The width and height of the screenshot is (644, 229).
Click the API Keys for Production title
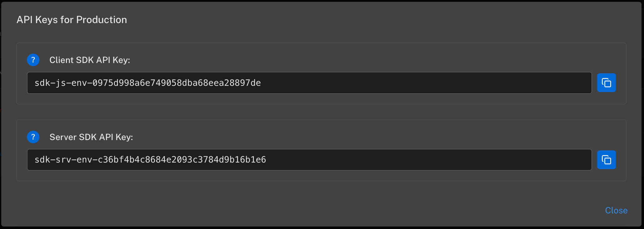72,19
